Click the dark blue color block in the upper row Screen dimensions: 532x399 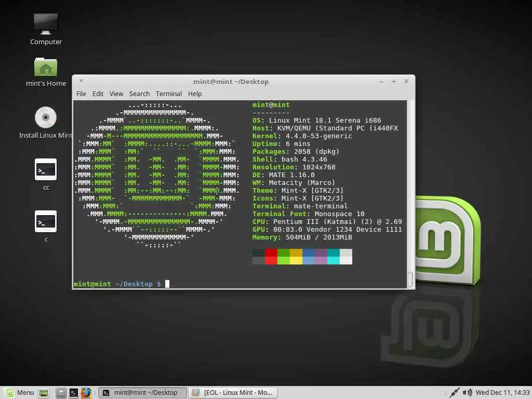[x=309, y=252]
